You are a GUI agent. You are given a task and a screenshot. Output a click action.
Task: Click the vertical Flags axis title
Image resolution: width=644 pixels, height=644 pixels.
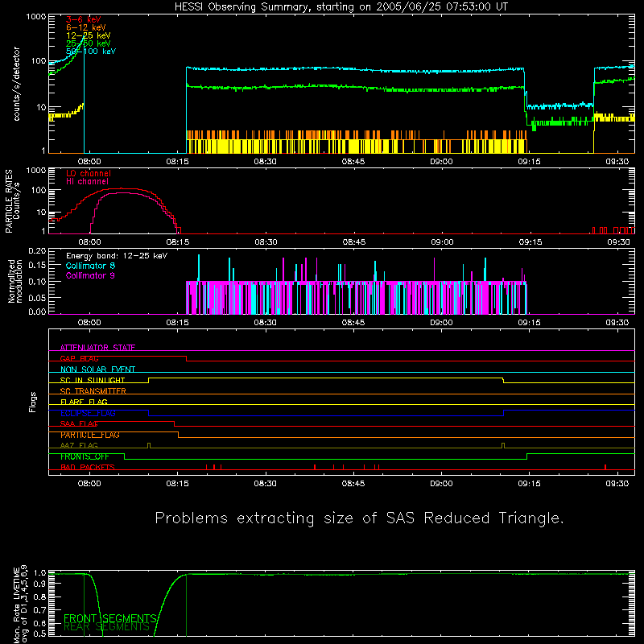(x=32, y=402)
